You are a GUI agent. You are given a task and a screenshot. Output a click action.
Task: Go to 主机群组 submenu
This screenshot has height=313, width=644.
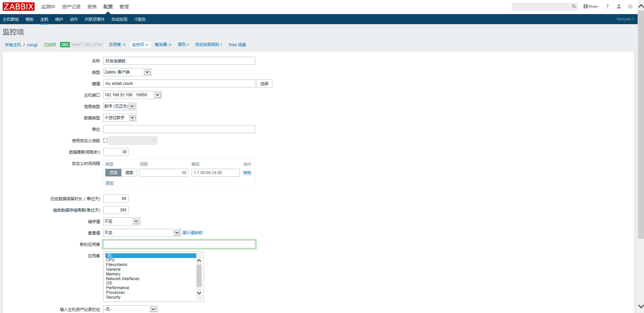(11, 19)
